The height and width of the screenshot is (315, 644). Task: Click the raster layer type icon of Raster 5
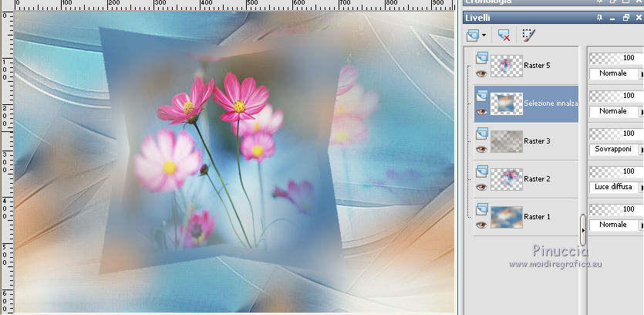[x=482, y=58]
